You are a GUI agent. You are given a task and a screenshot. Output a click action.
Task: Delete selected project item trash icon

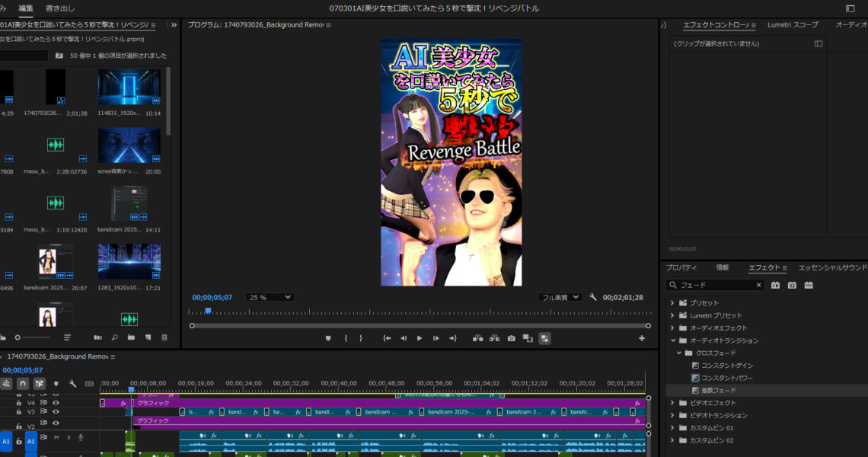tap(164, 337)
